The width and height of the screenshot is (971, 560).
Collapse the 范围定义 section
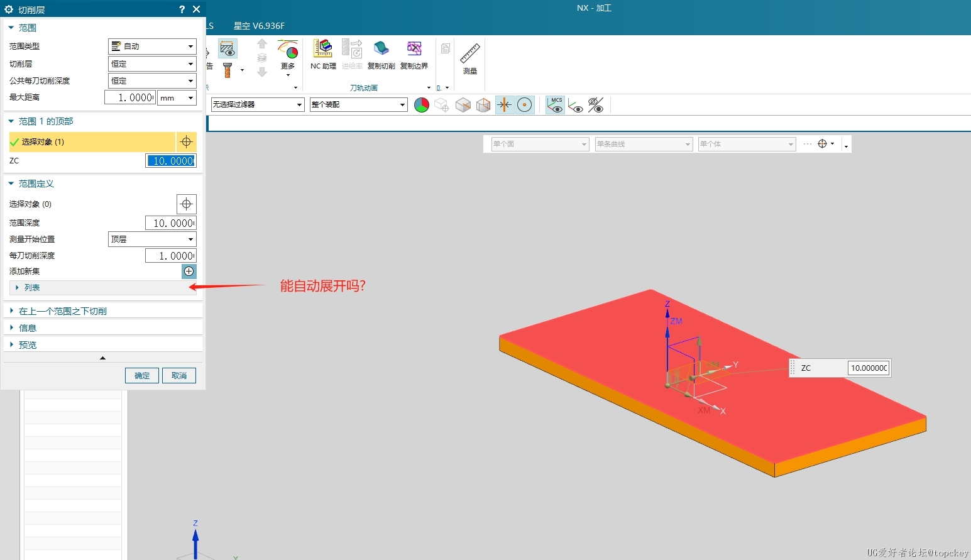(x=103, y=184)
